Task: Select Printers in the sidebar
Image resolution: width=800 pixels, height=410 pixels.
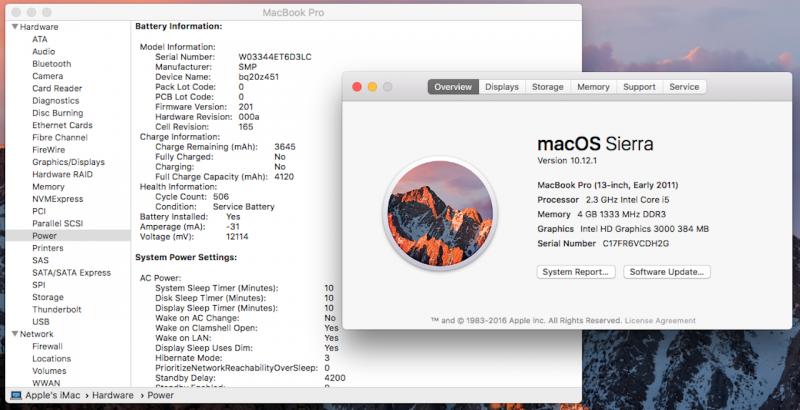Action: pyautogui.click(x=48, y=248)
